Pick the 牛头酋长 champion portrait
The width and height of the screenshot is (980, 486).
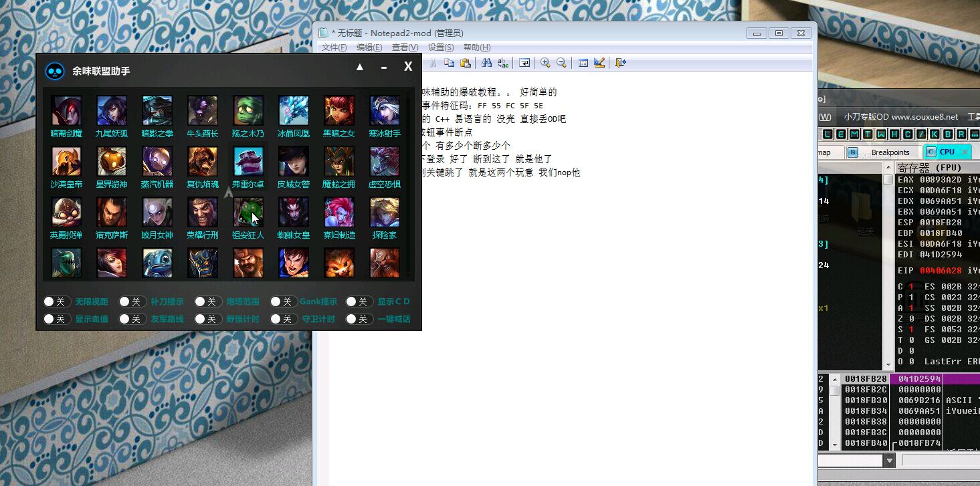pos(203,110)
